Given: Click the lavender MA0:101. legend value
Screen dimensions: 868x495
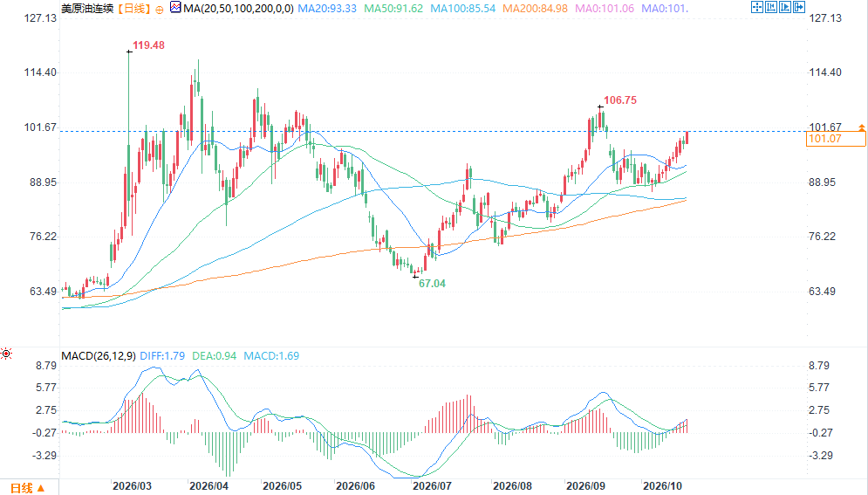Looking at the screenshot, I should 665,9.
